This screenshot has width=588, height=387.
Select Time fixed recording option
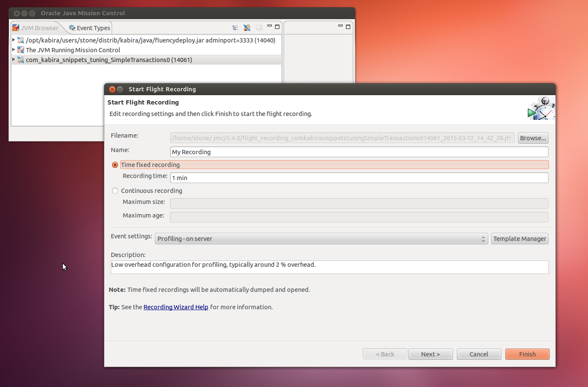(x=115, y=165)
